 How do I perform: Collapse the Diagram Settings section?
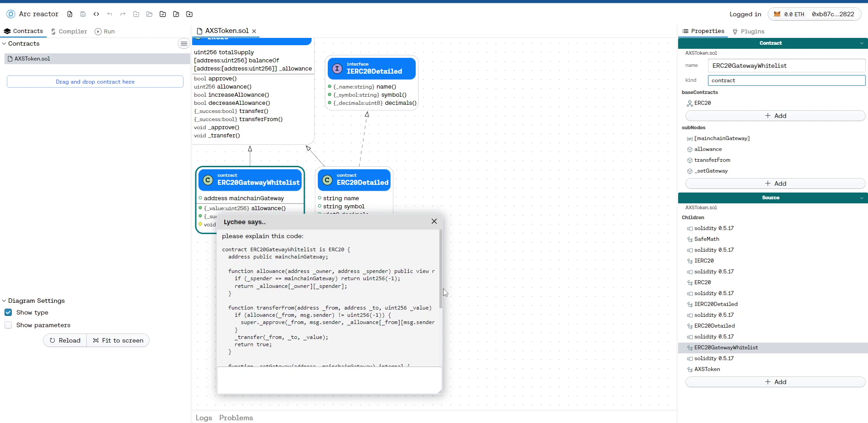click(5, 301)
